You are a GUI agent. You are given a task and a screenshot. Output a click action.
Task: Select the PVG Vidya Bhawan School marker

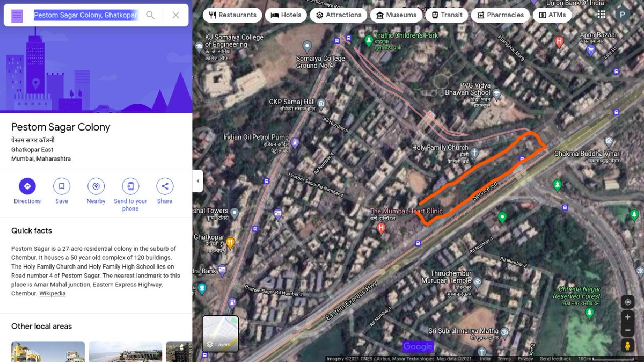tap(497, 95)
